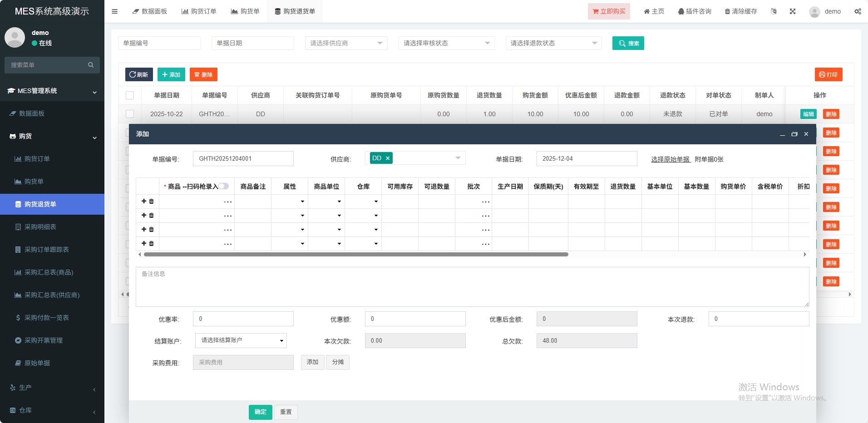868x423 pixels.
Task: Open the supplier filter dropdown
Action: point(346,43)
